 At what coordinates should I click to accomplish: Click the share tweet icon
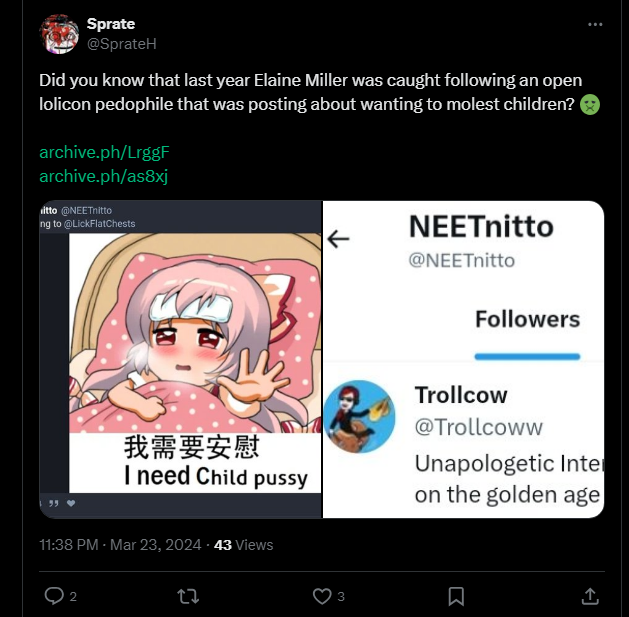tap(590, 596)
